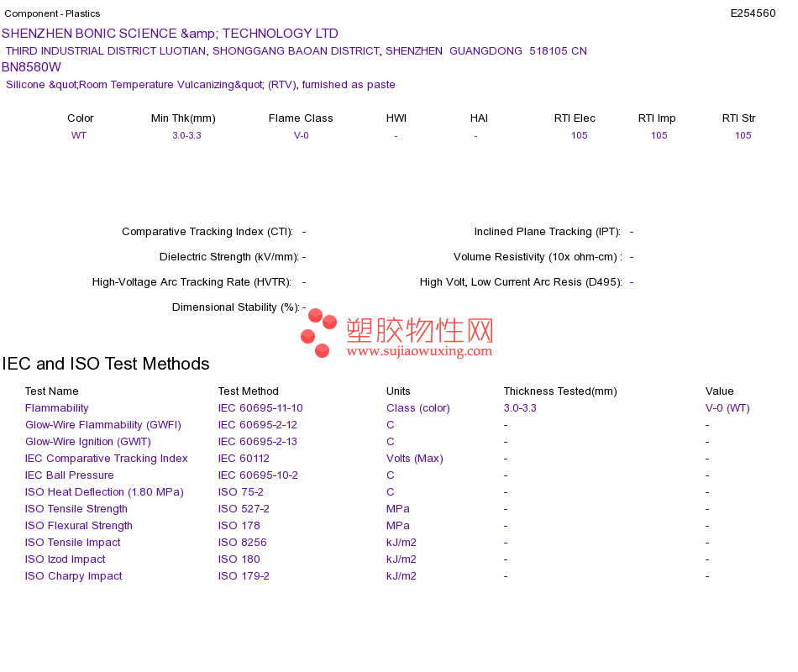The width and height of the screenshot is (798, 672).
Task: Click test method ISO 180
Action: point(239,559)
